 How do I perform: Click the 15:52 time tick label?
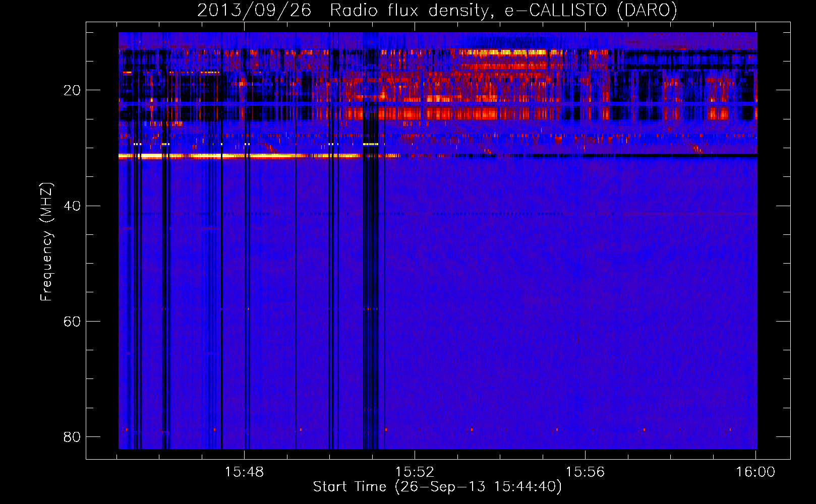point(415,472)
